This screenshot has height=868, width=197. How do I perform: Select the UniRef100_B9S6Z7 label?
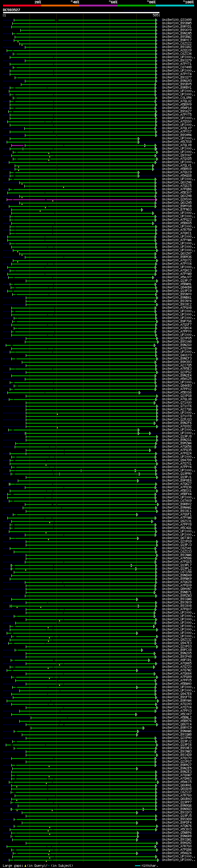pos(177,111)
